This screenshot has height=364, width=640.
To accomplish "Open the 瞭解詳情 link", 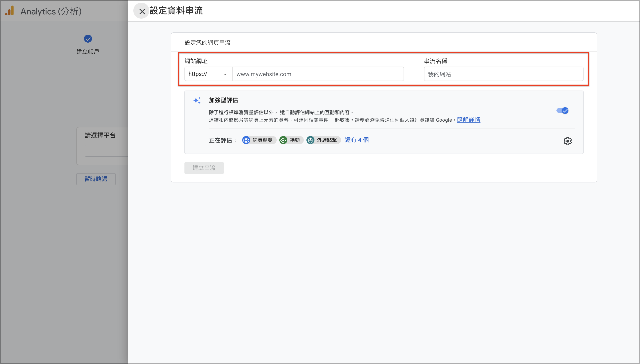I will [x=468, y=120].
